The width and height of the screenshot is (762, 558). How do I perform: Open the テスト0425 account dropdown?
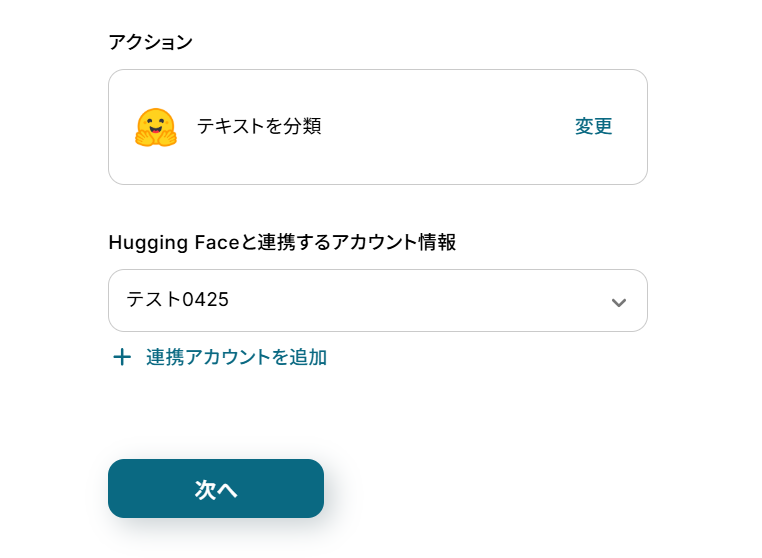(377, 300)
